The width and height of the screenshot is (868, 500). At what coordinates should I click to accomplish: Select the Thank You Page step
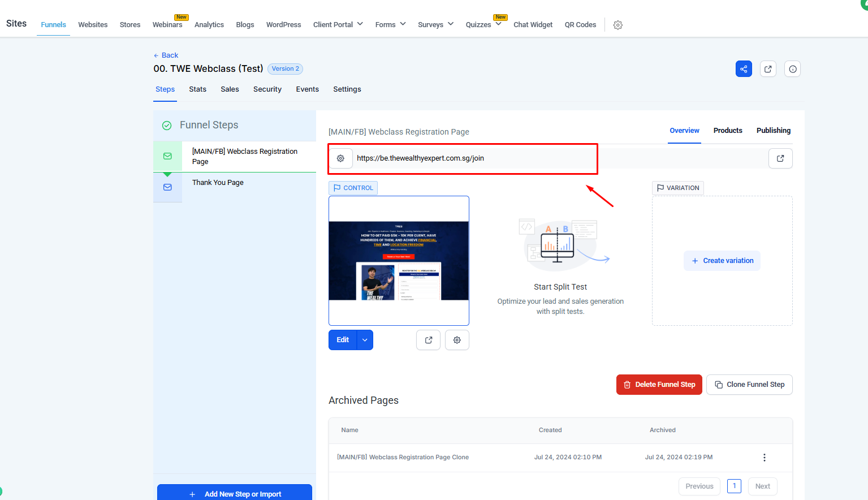tap(218, 183)
